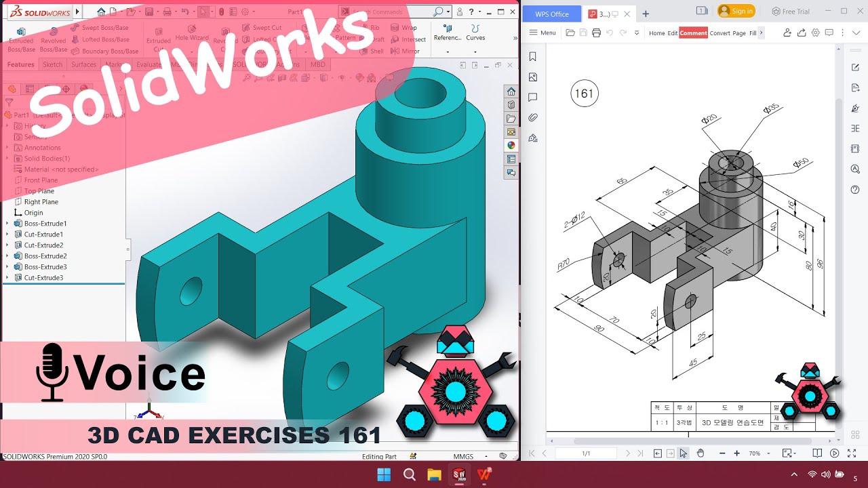The height and width of the screenshot is (488, 868).
Task: Open the WPS bookmark sidebar panel
Action: click(533, 57)
